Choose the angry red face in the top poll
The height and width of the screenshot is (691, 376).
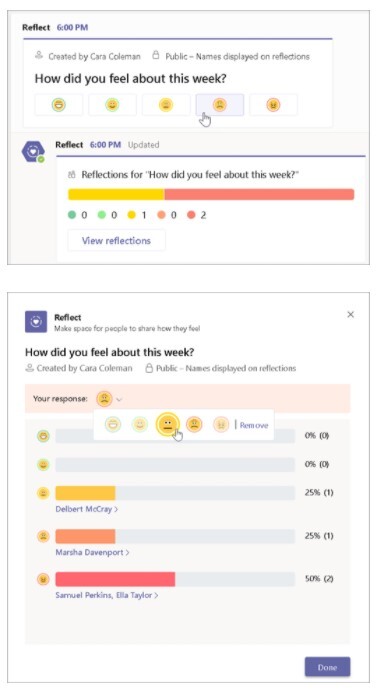273,105
